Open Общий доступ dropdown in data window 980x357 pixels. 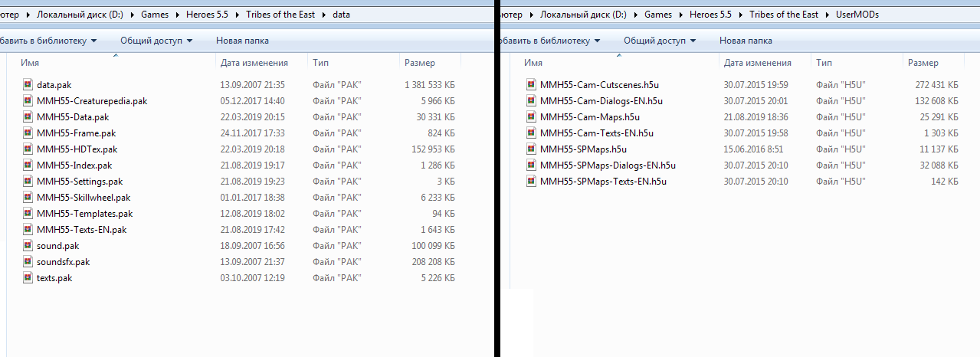pyautogui.click(x=156, y=41)
